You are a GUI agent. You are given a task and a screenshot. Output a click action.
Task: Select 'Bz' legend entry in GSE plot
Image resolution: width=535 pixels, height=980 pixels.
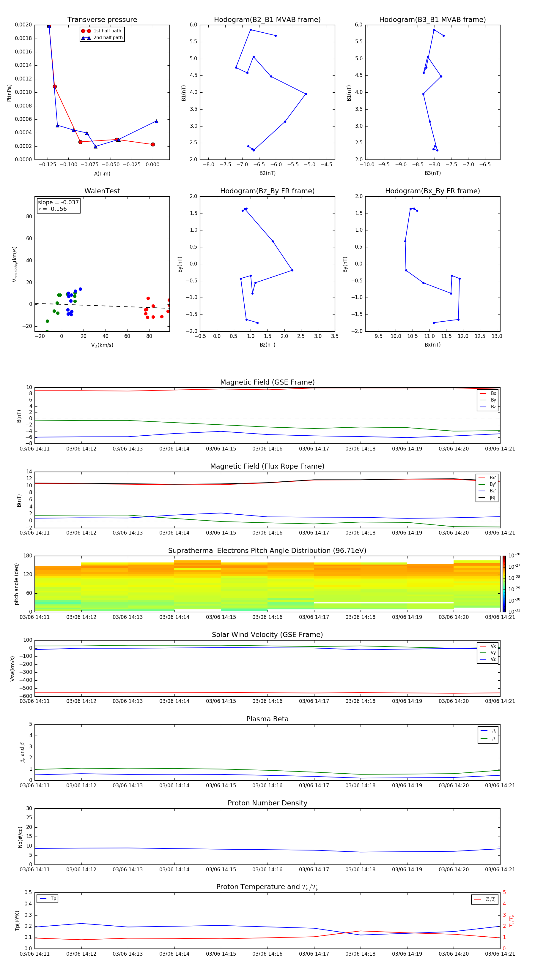(x=488, y=407)
